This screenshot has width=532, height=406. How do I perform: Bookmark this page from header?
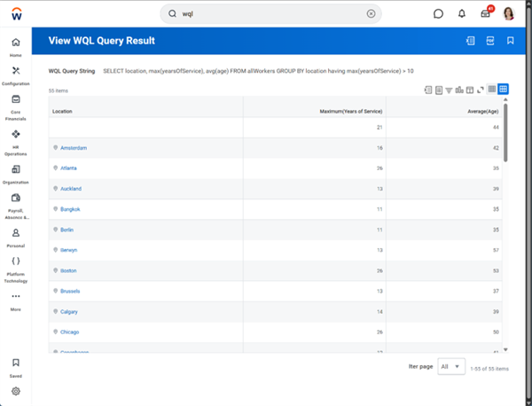click(511, 41)
